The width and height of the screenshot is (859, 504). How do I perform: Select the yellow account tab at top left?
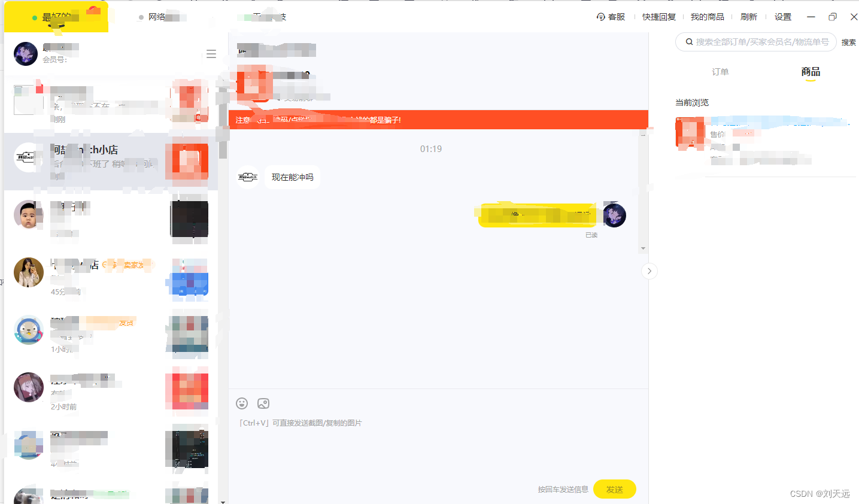tap(56, 17)
